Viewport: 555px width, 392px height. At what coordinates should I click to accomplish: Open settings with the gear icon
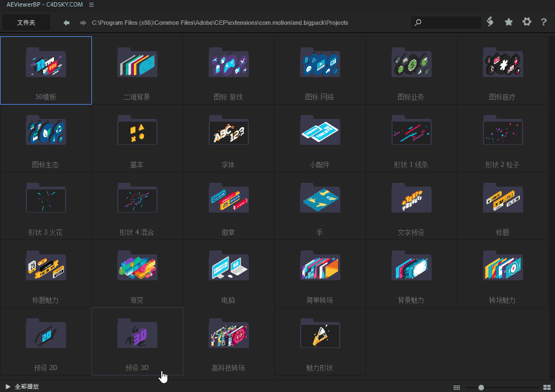(527, 22)
